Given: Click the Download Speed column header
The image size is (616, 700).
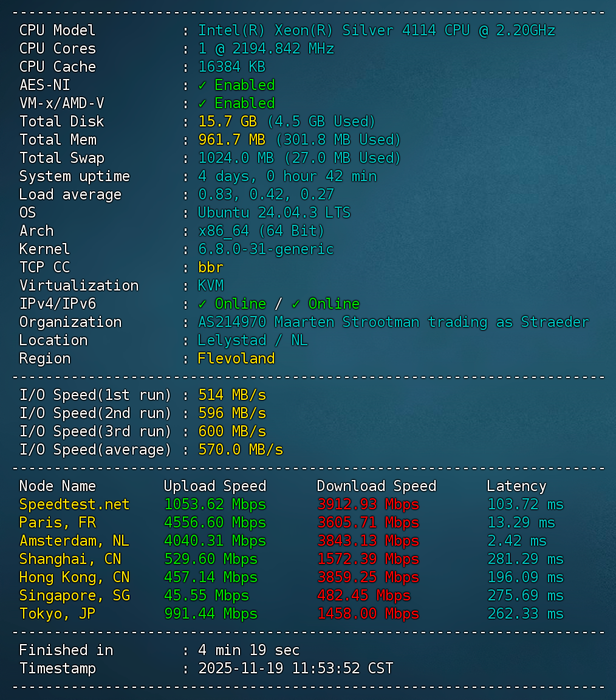Looking at the screenshot, I should tap(377, 486).
